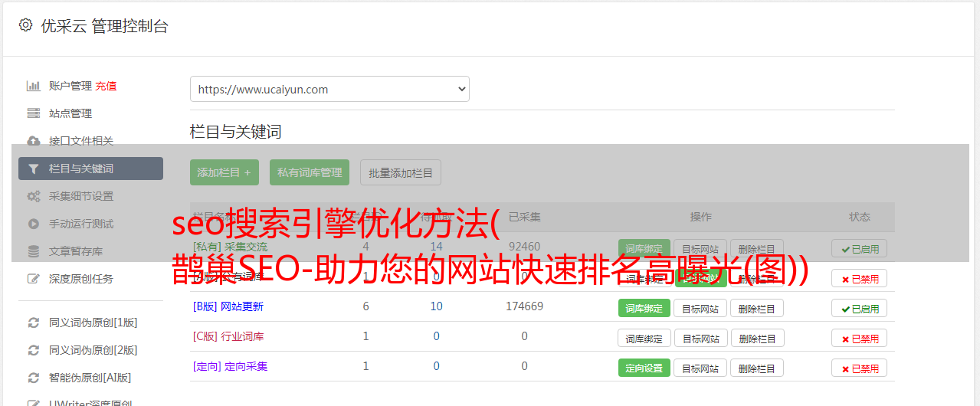This screenshot has width=980, height=406.
Task: Click the cogs icon for 采集细节设置
Action: pos(33,196)
